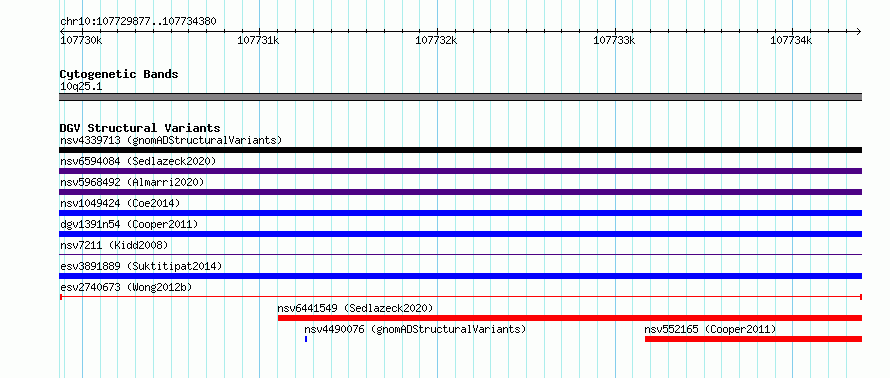Viewport: 890px width, 378px height.
Task: Open variant esv2740673 (Wong2012b) label
Action: click(126, 287)
